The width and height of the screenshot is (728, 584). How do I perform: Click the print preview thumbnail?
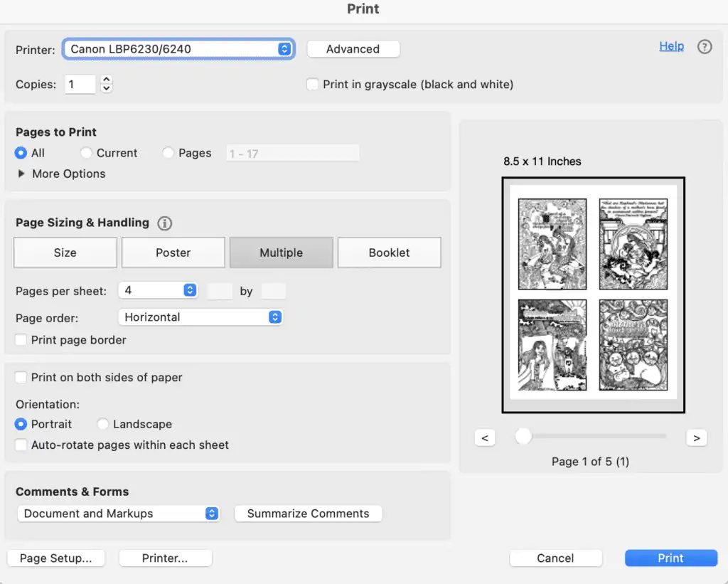click(x=594, y=294)
